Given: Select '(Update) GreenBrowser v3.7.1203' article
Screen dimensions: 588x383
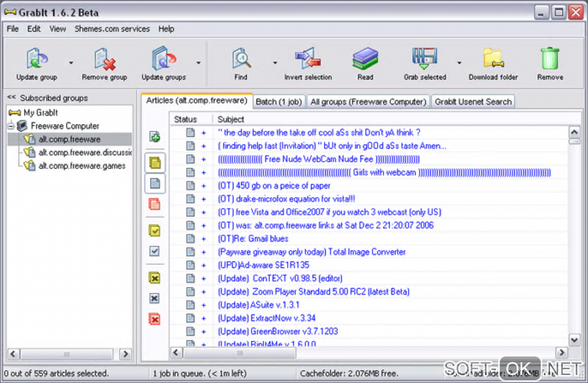Looking at the screenshot, I should 278,331.
